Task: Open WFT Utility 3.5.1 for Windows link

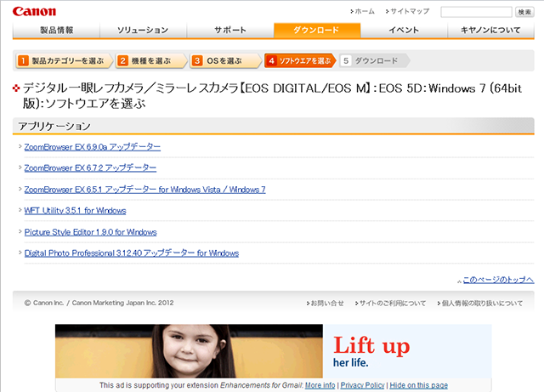Action: coord(75,211)
